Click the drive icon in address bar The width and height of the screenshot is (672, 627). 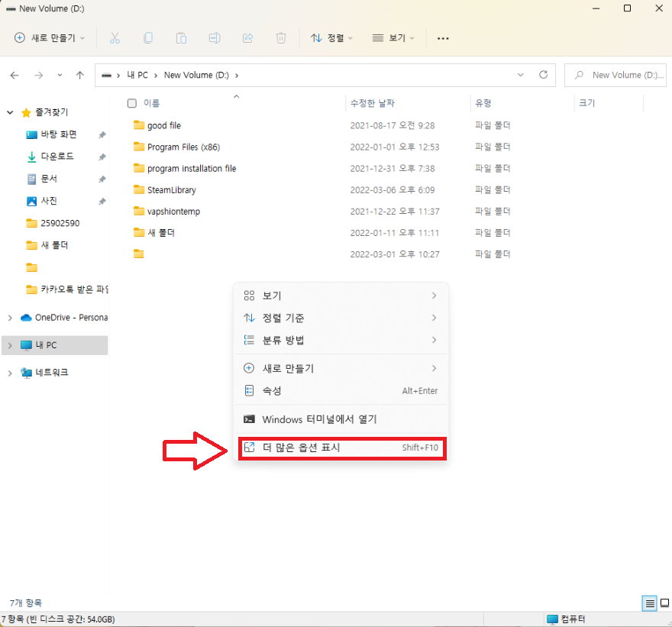106,76
